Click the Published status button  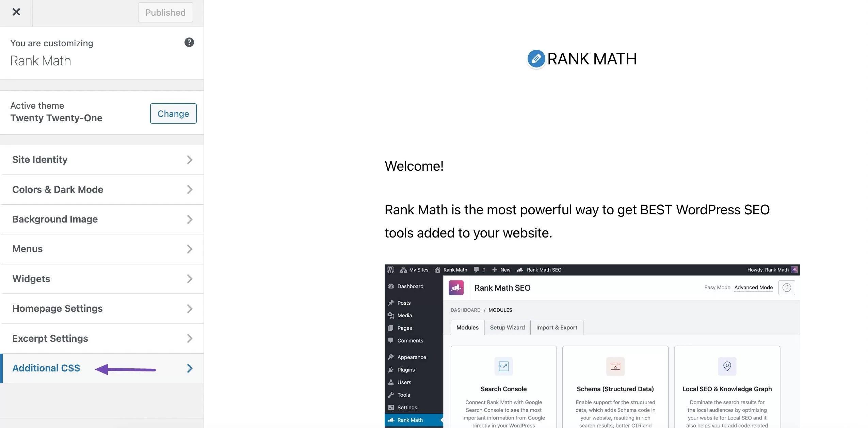[165, 12]
